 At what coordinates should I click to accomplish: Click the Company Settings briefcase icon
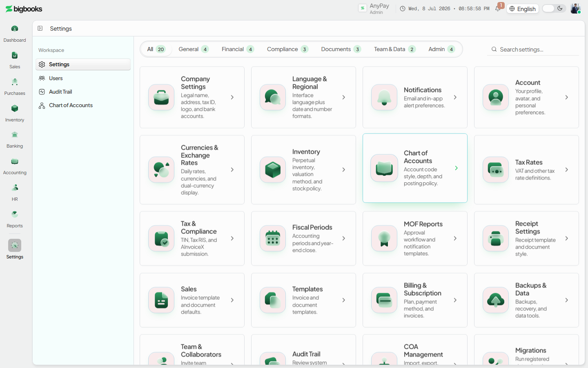161,97
